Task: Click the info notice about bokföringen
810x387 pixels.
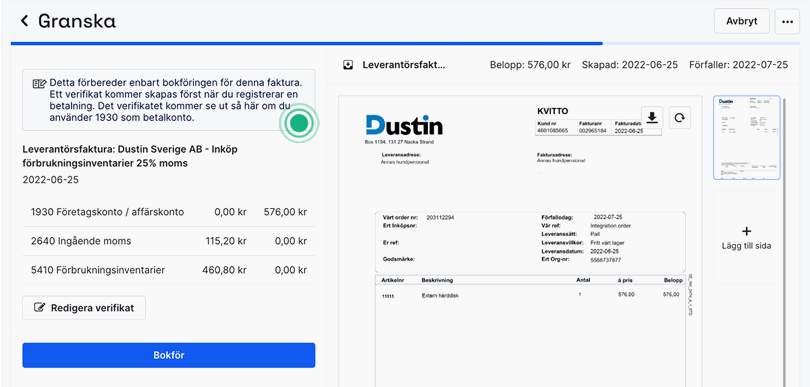Action: coord(168,100)
